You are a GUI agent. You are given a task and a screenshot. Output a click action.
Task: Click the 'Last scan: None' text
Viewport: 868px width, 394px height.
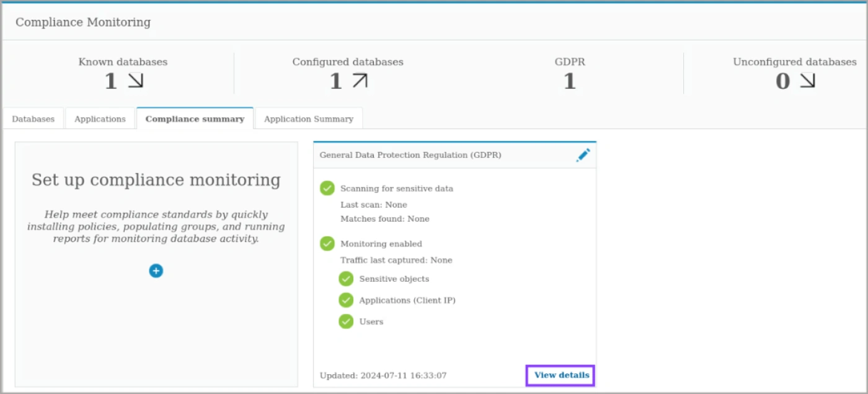[x=374, y=205]
